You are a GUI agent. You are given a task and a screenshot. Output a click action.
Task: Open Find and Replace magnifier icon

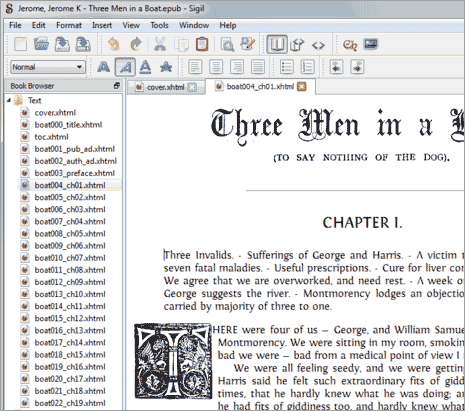point(227,44)
